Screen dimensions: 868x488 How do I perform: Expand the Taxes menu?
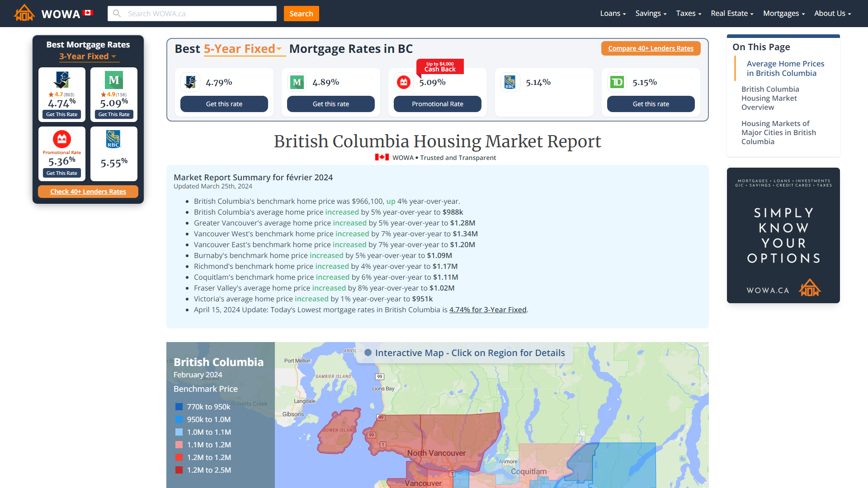(x=689, y=14)
